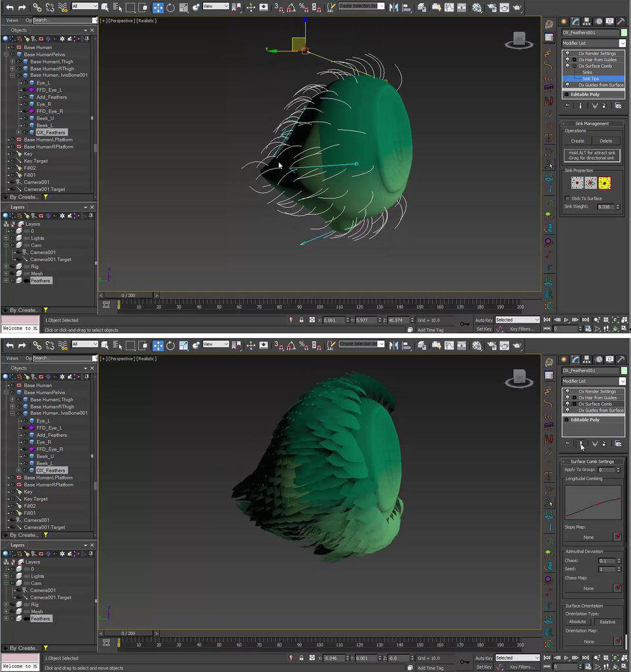Click the sink Delete button

[606, 141]
